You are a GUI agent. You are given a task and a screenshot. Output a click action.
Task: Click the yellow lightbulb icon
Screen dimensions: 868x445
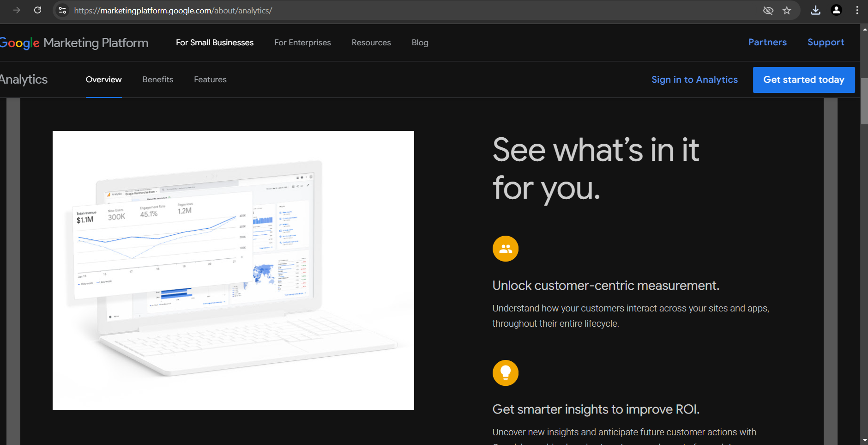click(505, 373)
